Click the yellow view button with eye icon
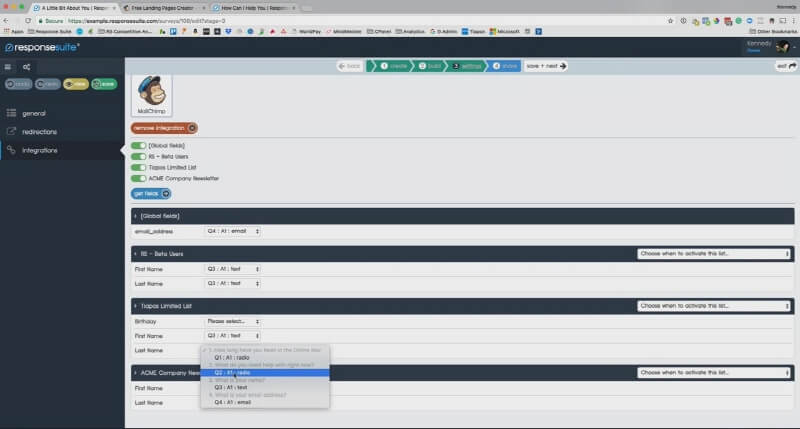 pyautogui.click(x=76, y=84)
